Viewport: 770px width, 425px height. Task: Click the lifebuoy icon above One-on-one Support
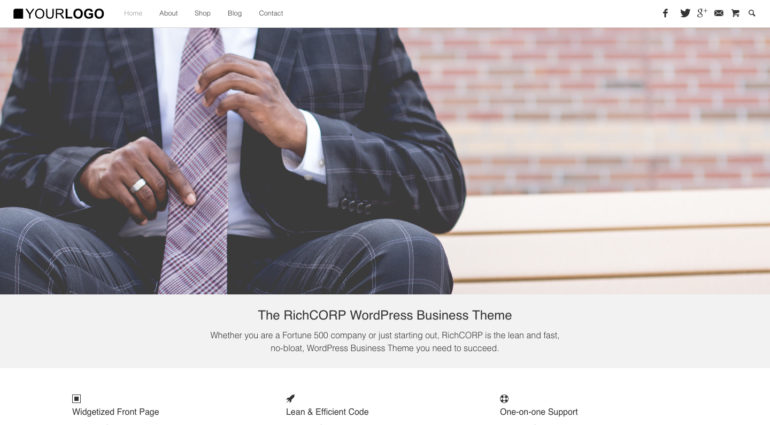point(504,398)
